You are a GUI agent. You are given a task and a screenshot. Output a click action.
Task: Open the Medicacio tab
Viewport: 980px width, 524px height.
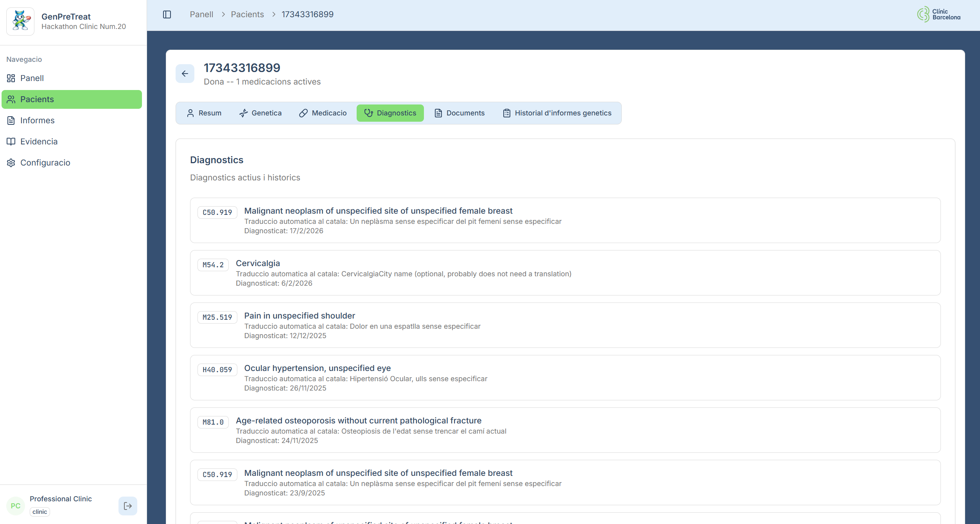[323, 113]
